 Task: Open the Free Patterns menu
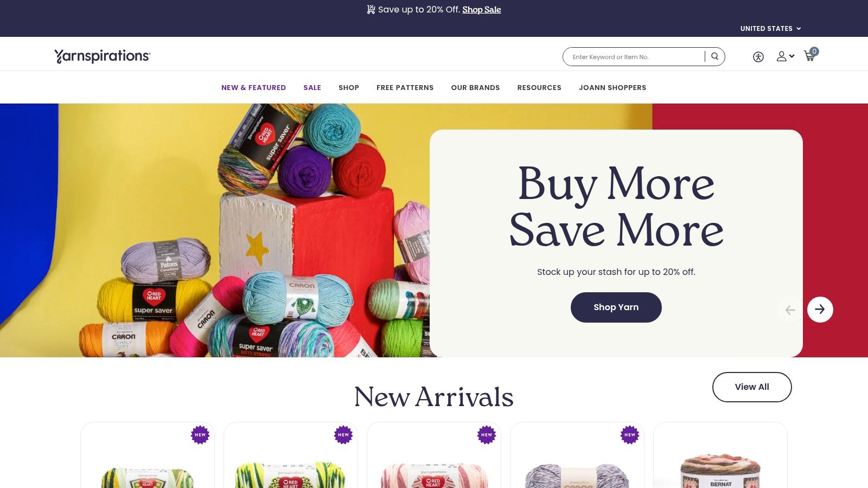405,87
